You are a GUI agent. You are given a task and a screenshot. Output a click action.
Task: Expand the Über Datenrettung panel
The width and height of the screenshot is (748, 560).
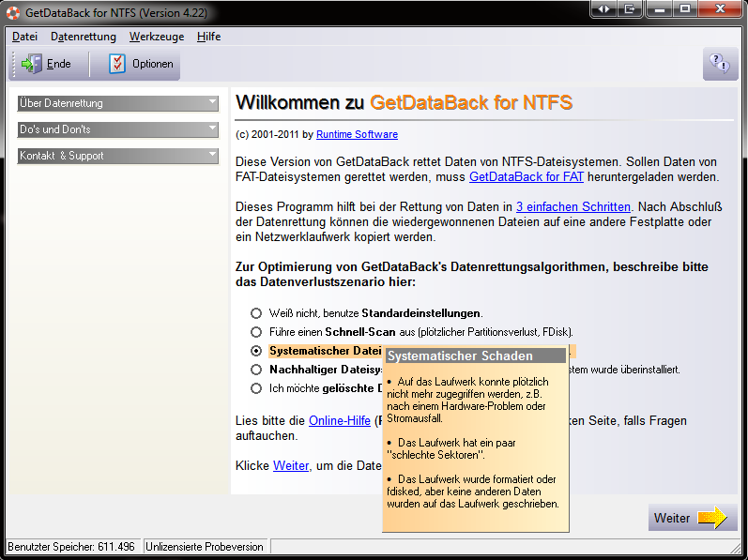118,103
